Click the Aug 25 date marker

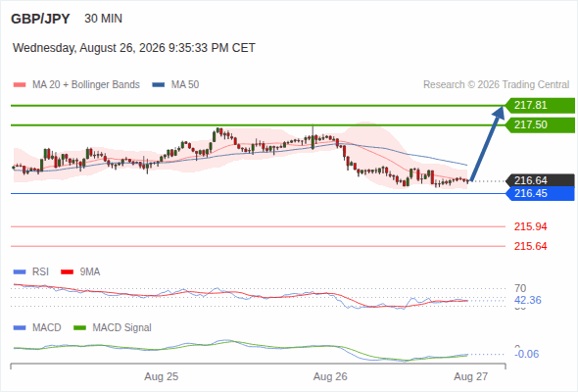pyautogui.click(x=161, y=376)
